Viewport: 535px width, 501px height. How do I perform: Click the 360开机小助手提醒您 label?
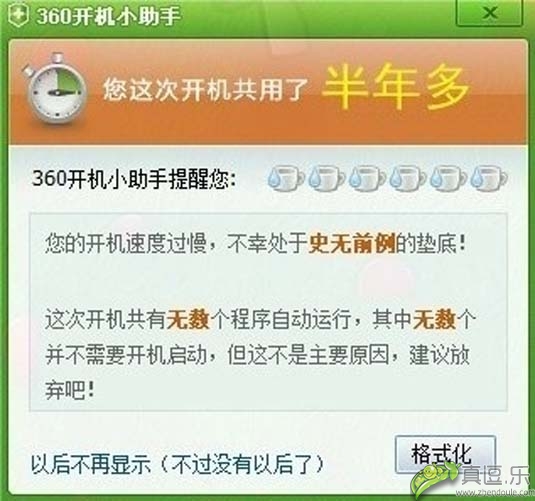click(133, 179)
